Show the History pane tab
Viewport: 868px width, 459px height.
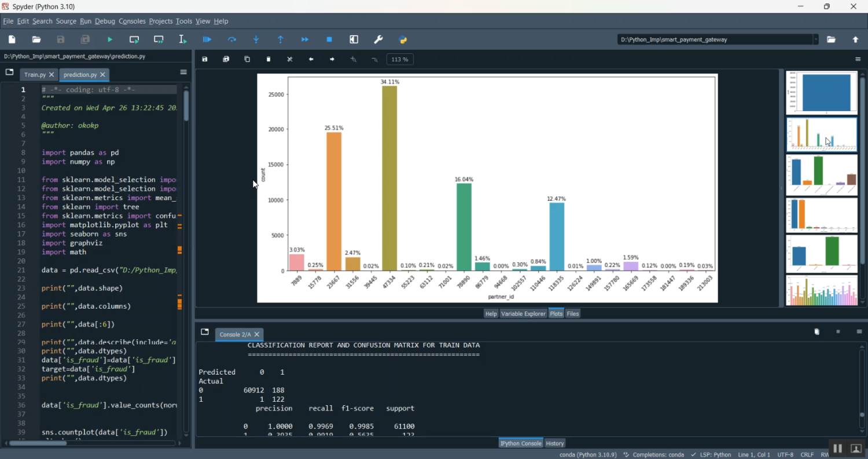pos(554,443)
